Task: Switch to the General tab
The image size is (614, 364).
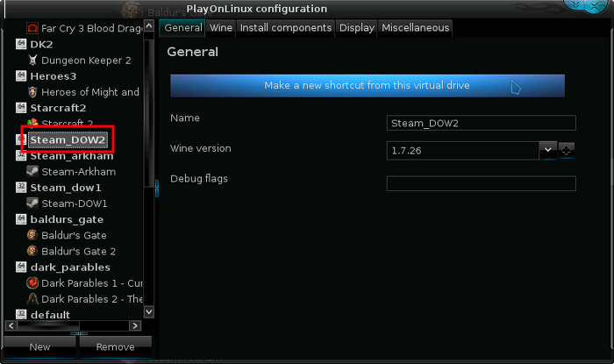Action: click(182, 28)
